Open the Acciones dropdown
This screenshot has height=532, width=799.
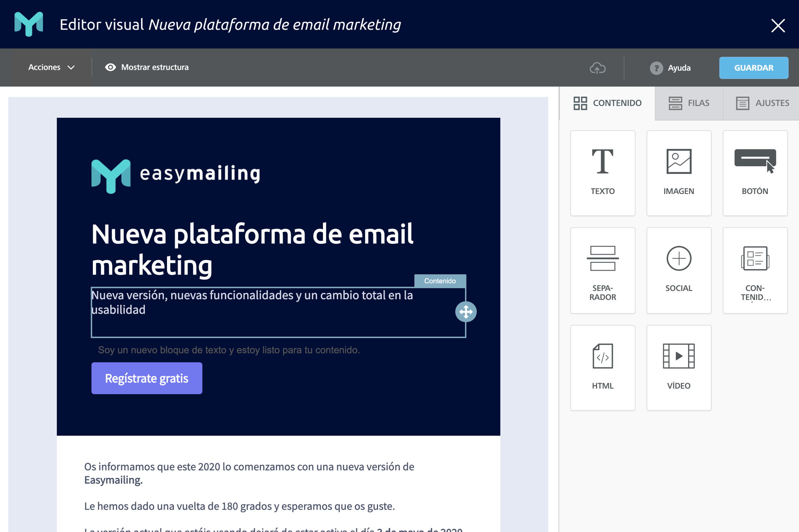click(51, 67)
